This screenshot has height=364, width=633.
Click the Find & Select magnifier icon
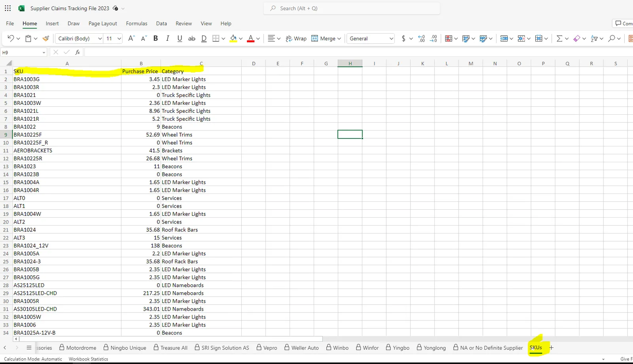pyautogui.click(x=612, y=38)
